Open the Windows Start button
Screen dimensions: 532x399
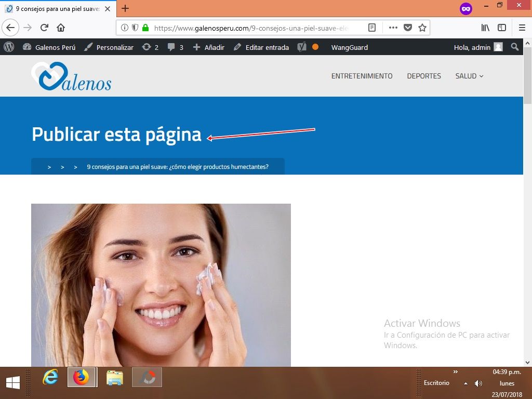pos(13,382)
